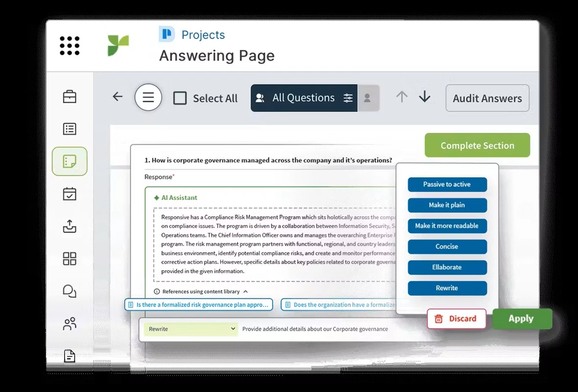Click the Audit Answers button
This screenshot has width=578, height=392.
(488, 98)
